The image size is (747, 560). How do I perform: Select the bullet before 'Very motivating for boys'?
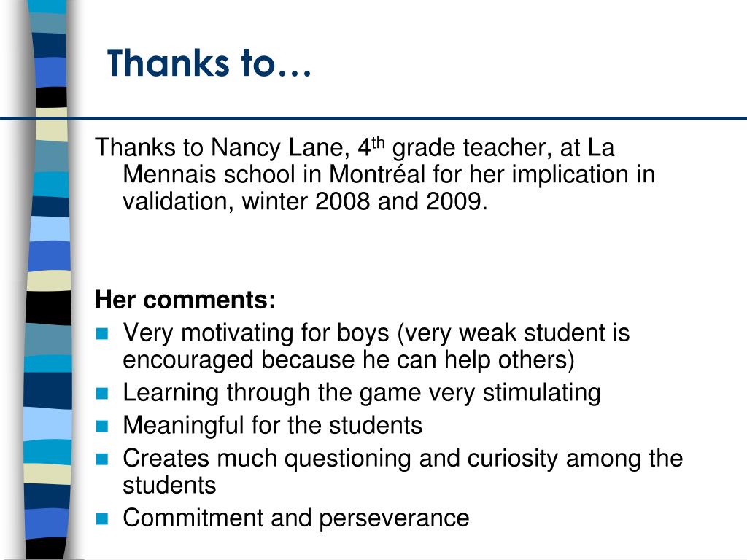[102, 333]
